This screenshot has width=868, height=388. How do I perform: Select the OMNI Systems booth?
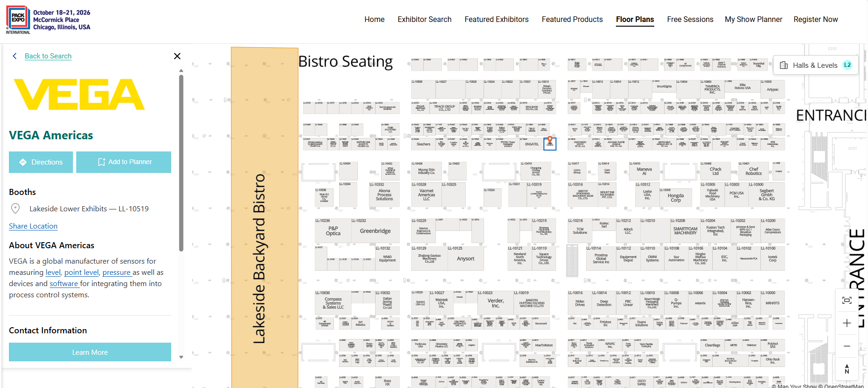click(652, 259)
